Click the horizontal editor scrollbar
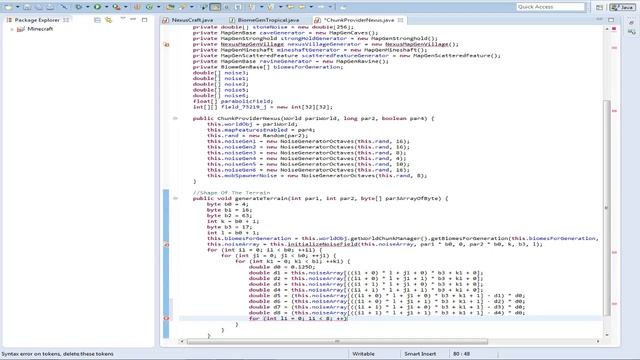The image size is (640, 360). coord(337,341)
